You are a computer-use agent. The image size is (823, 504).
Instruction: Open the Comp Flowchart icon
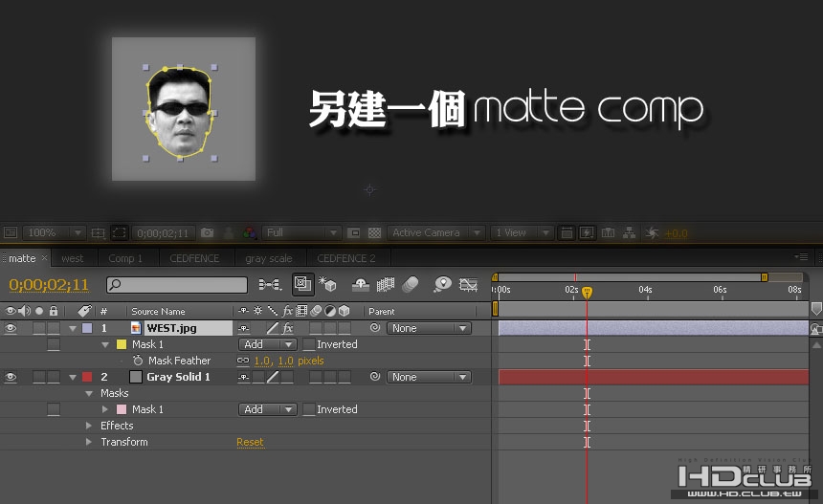pos(630,232)
